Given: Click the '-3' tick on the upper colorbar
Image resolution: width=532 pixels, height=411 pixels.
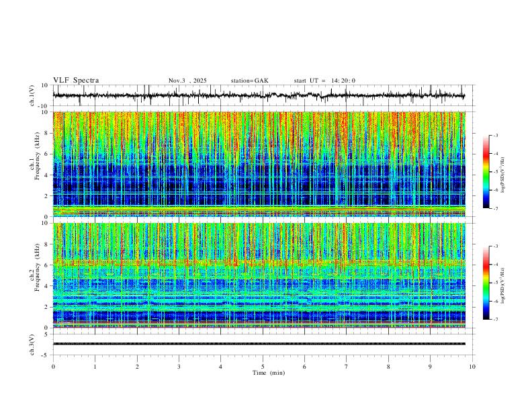Looking at the screenshot, I should (x=495, y=135).
